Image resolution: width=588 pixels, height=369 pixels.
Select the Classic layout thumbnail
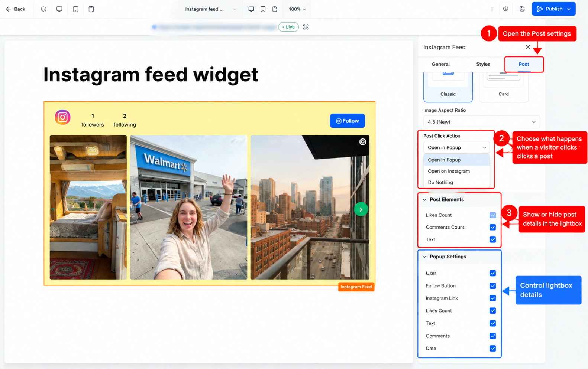pos(448,87)
